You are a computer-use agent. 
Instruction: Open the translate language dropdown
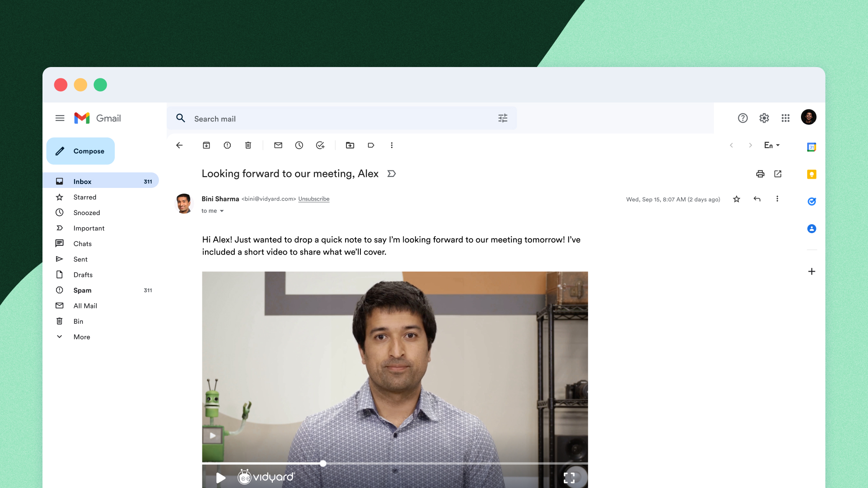coord(772,145)
